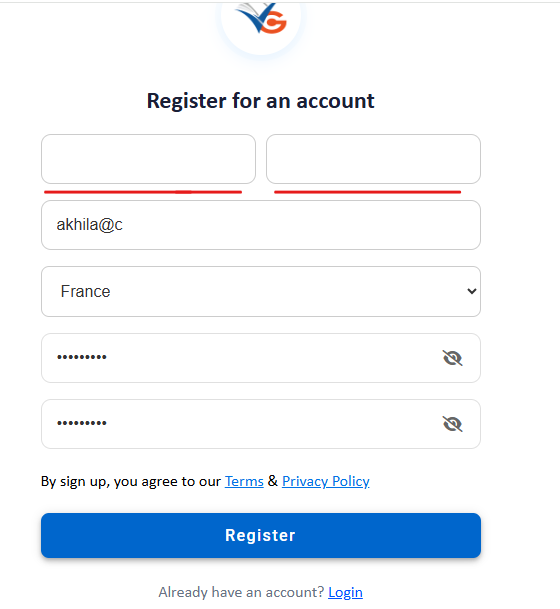Click the 'Already have an account?' text

tap(241, 592)
